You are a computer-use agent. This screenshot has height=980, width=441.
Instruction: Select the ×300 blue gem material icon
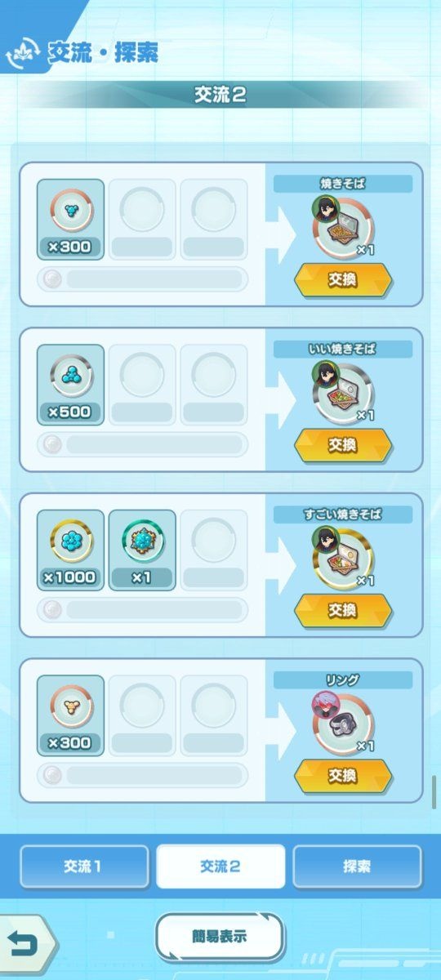70,219
